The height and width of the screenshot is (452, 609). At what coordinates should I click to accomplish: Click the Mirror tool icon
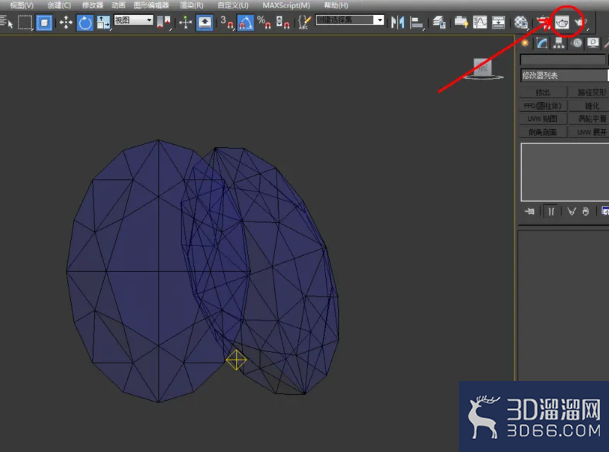tap(397, 23)
